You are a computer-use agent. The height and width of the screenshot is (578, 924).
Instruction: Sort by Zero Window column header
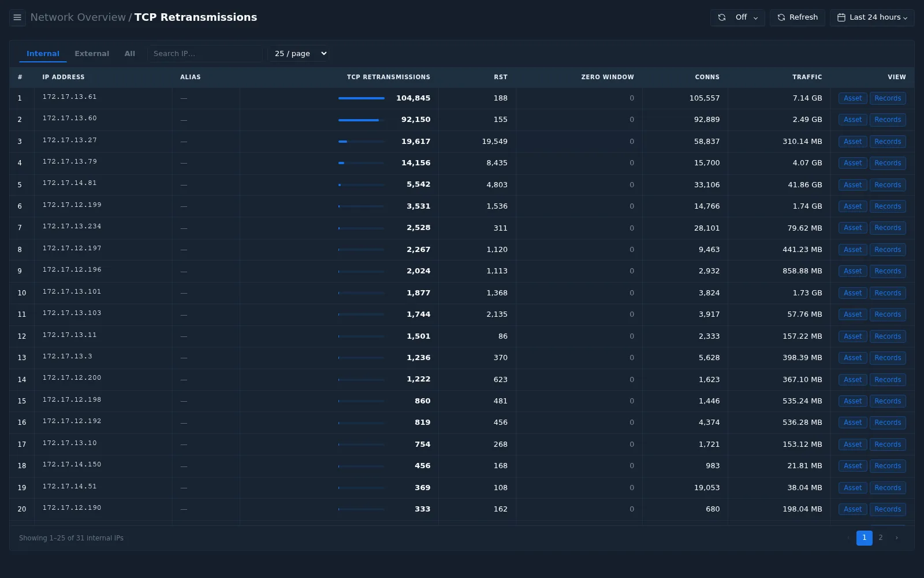pyautogui.click(x=608, y=77)
